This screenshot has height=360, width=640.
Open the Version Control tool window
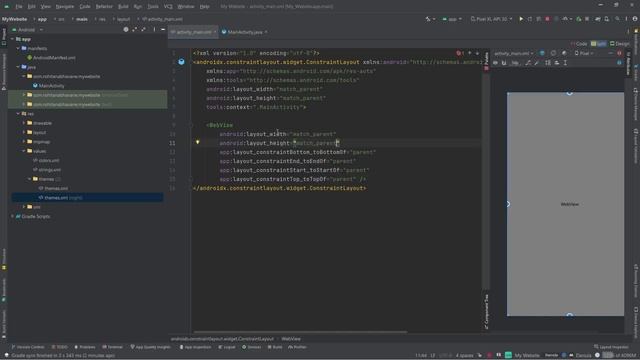tap(28, 347)
